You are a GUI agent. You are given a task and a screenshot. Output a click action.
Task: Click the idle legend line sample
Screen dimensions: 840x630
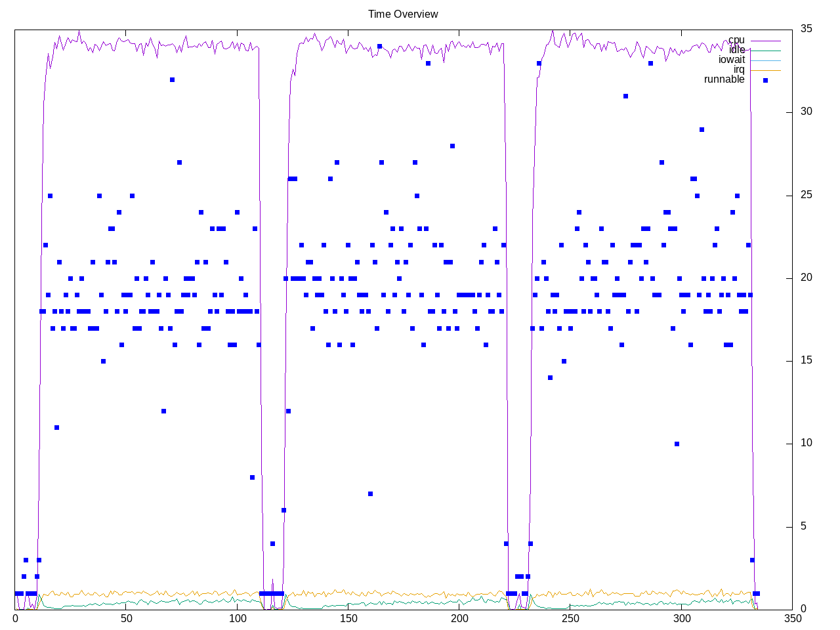[765, 51]
